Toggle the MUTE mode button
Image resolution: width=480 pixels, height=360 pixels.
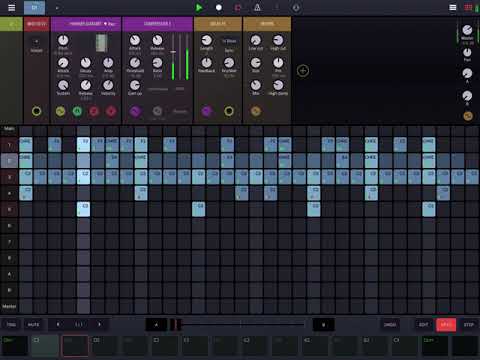(33, 324)
